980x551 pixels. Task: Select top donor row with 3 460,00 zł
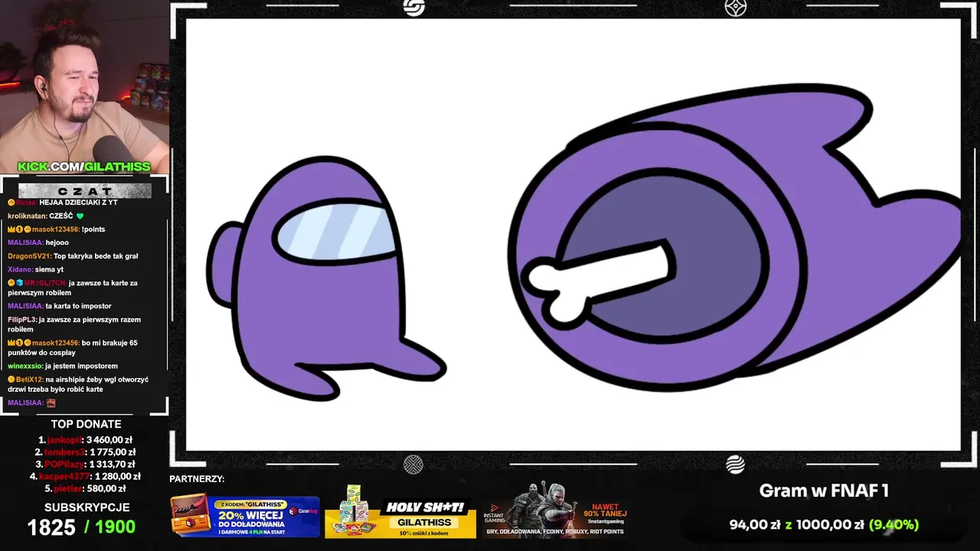point(85,440)
